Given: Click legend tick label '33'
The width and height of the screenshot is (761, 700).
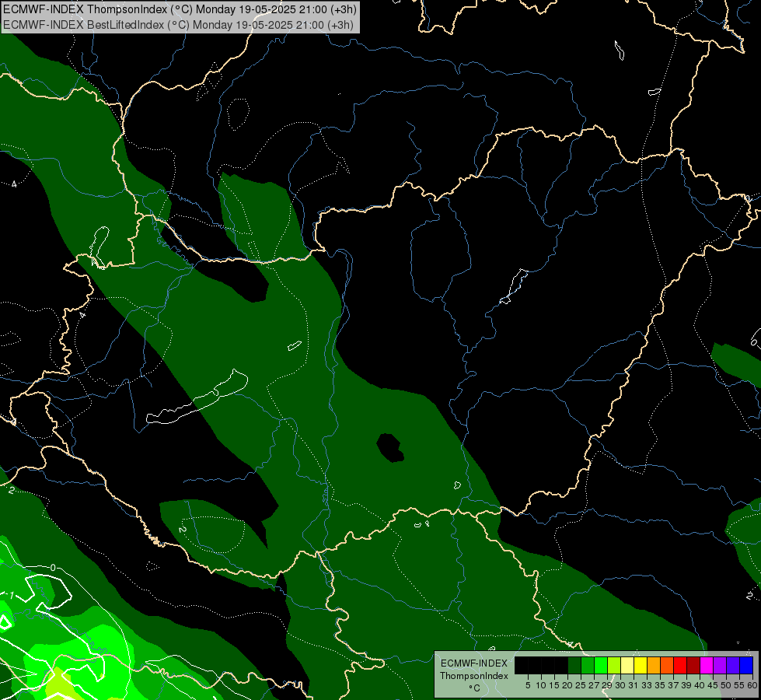Looking at the screenshot, I should (647, 685).
